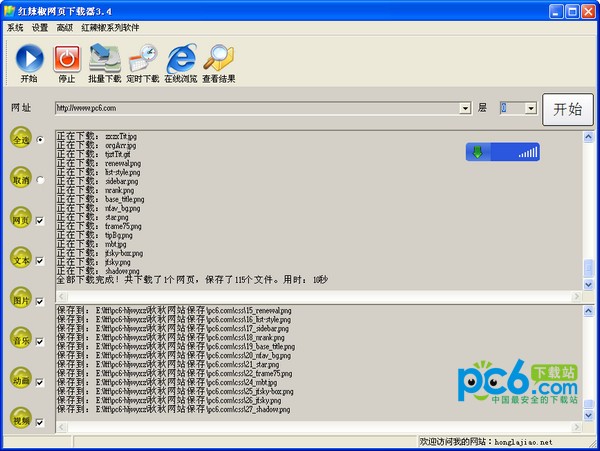Click log line 正在下载: shadow.png
Screen dimensions: 600x451
pyautogui.click(x=98, y=271)
